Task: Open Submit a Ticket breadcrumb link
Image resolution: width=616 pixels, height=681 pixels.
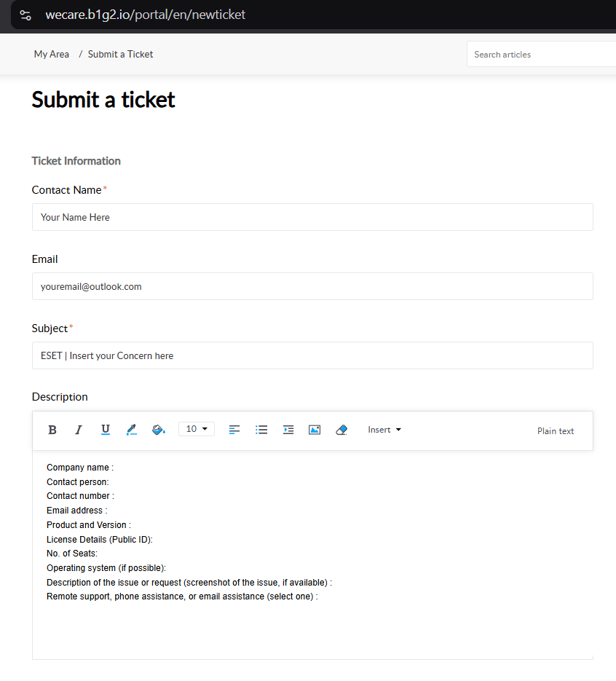Action: [x=120, y=55]
